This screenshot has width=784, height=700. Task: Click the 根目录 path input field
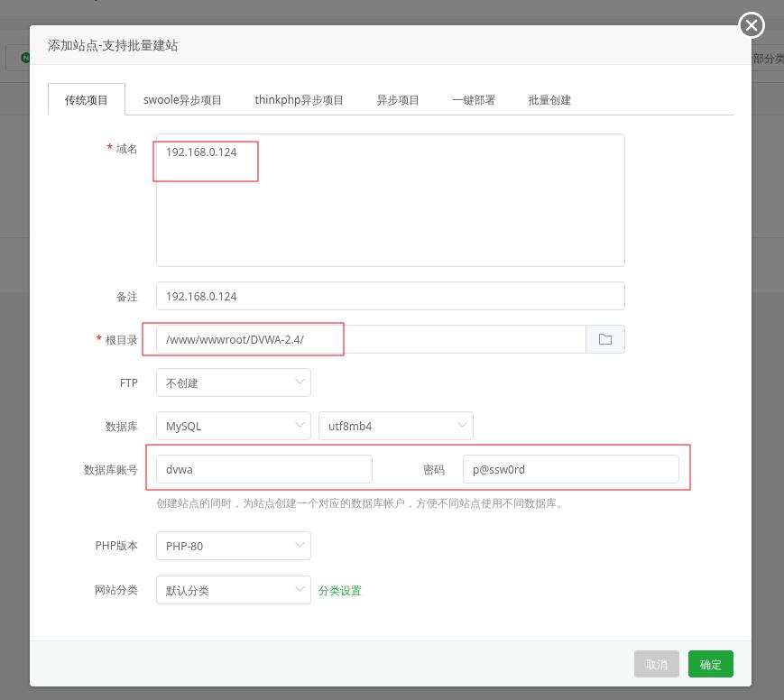click(x=371, y=339)
